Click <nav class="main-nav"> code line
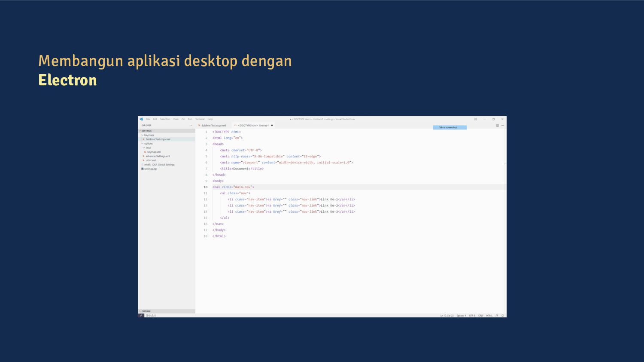 click(x=233, y=187)
